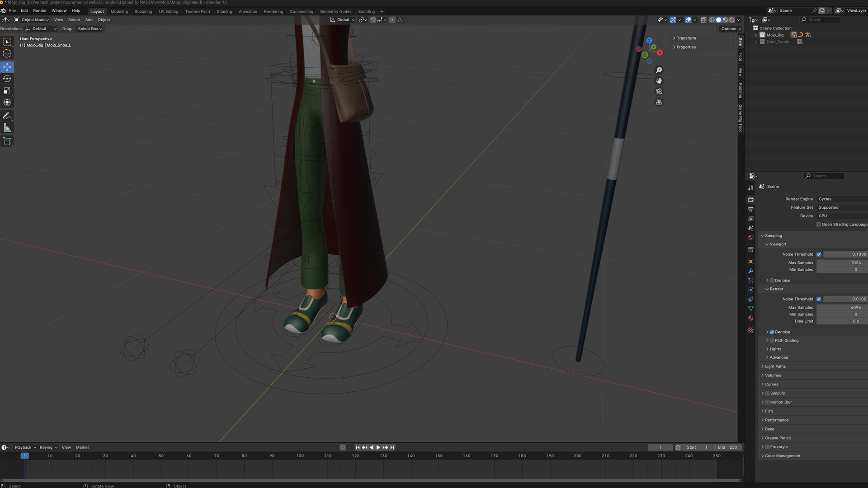Enable the Viewport Denoise checkbox
868x488 pixels.
[x=772, y=281]
